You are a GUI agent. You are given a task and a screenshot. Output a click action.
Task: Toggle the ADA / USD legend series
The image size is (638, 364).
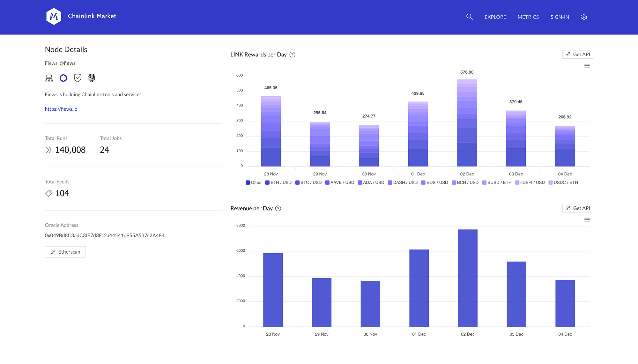[x=371, y=182]
